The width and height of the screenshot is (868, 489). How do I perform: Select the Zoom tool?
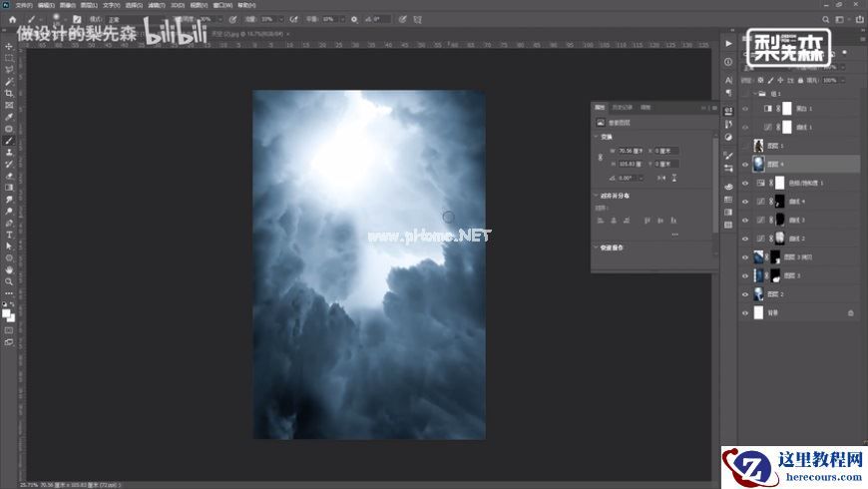point(9,281)
